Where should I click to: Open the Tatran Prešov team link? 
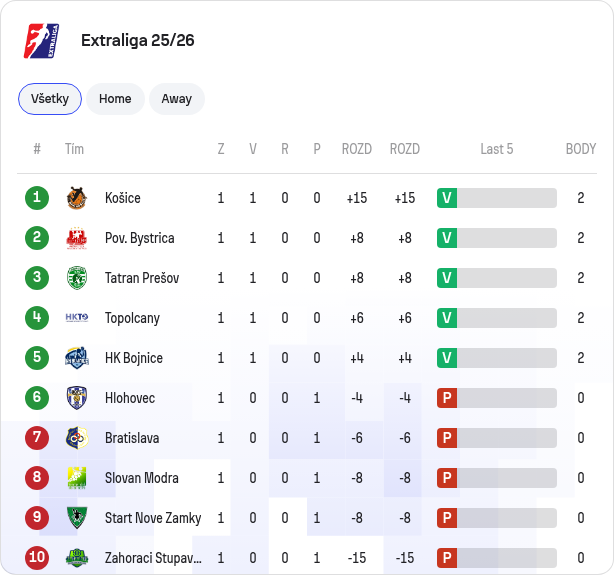pyautogui.click(x=142, y=278)
